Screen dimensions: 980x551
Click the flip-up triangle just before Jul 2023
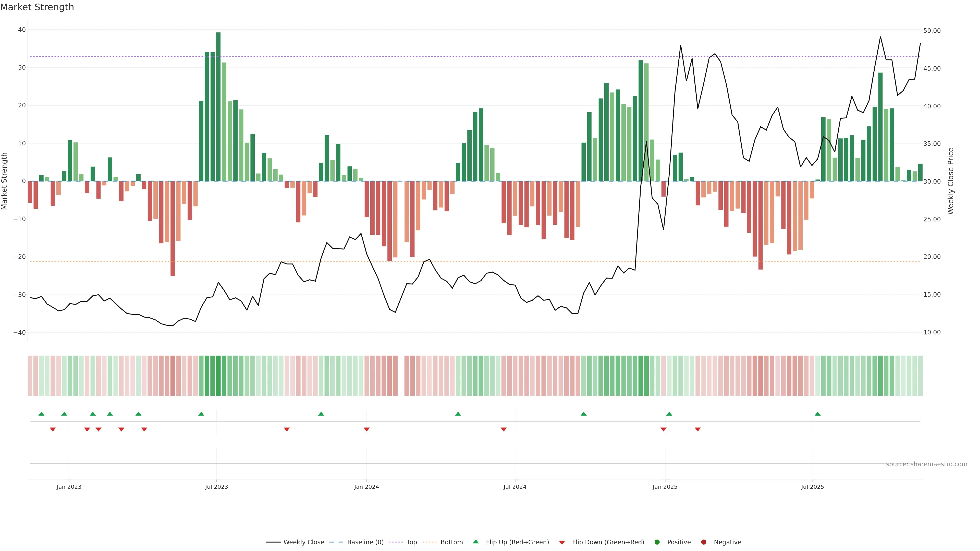pyautogui.click(x=201, y=414)
